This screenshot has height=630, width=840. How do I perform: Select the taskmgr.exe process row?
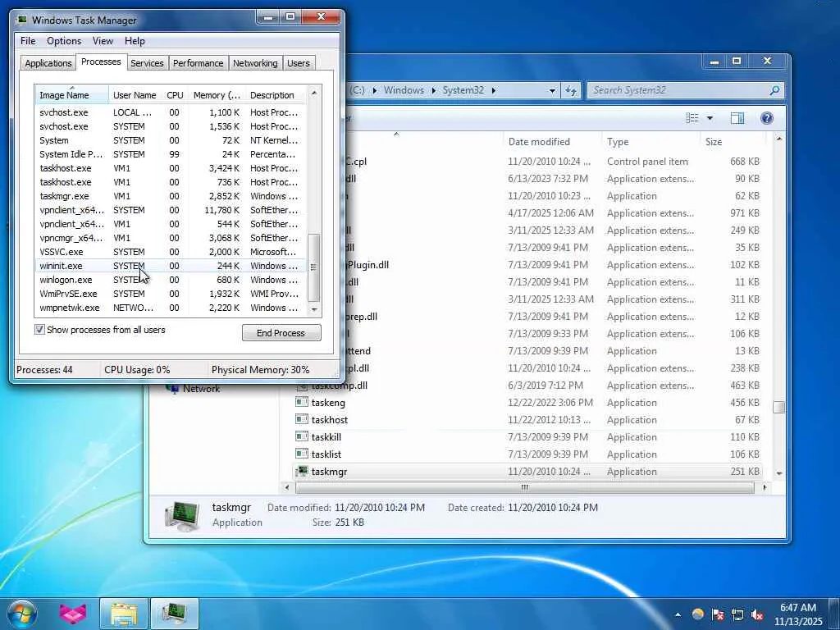click(171, 196)
